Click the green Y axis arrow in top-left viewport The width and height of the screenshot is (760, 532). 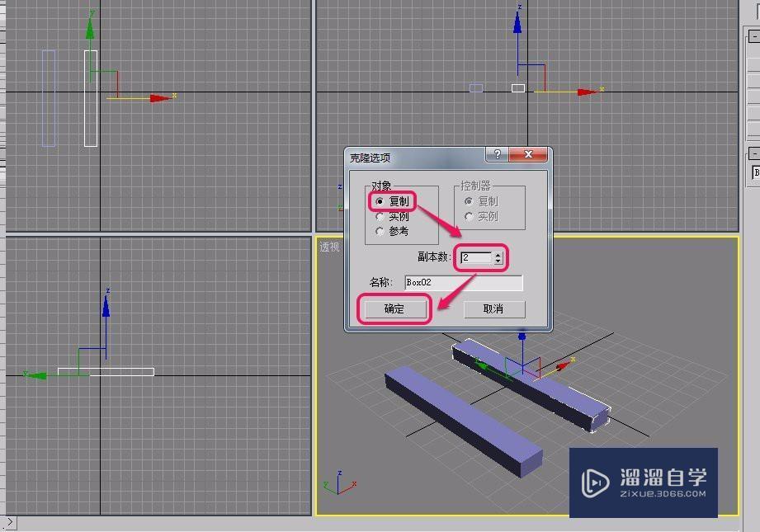89,29
